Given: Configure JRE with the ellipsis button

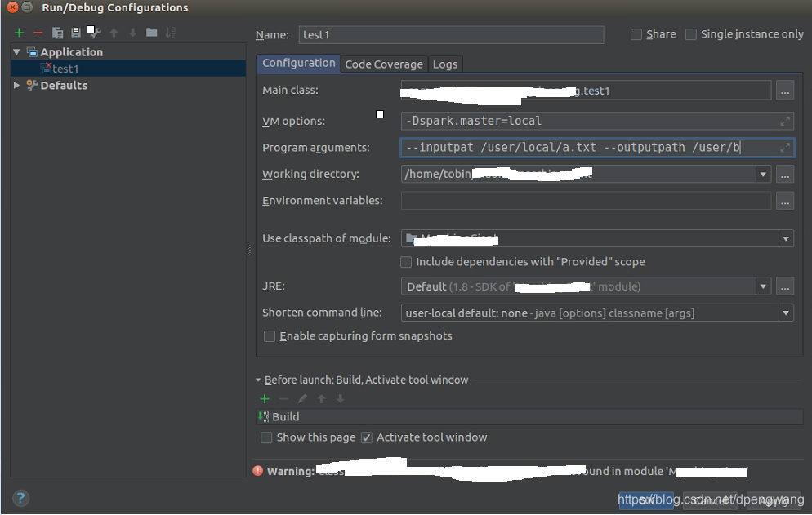Looking at the screenshot, I should coord(785,286).
